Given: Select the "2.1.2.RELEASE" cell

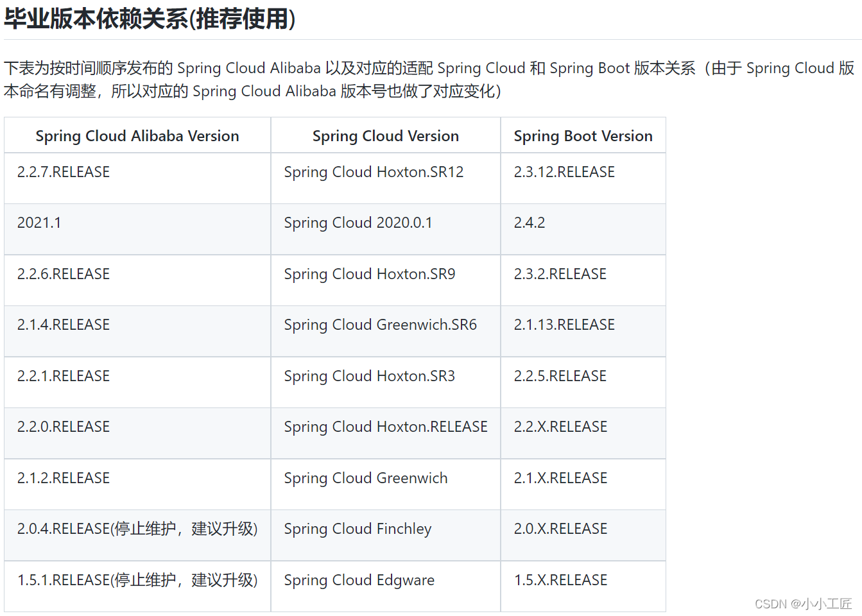Looking at the screenshot, I should tap(137, 484).
